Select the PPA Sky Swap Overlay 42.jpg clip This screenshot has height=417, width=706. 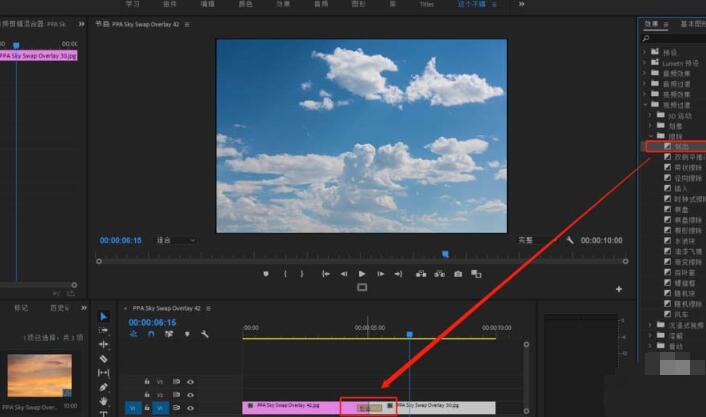point(290,407)
